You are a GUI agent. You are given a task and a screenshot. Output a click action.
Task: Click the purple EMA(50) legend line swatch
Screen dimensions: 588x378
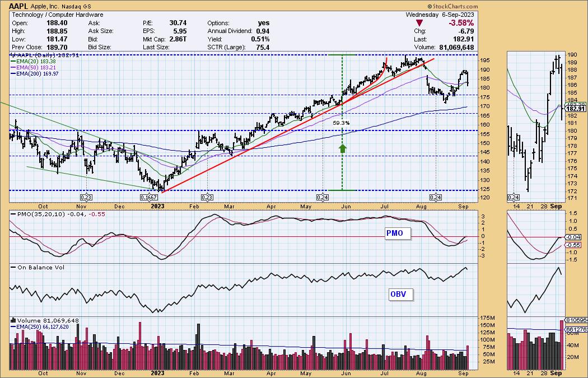(13, 68)
